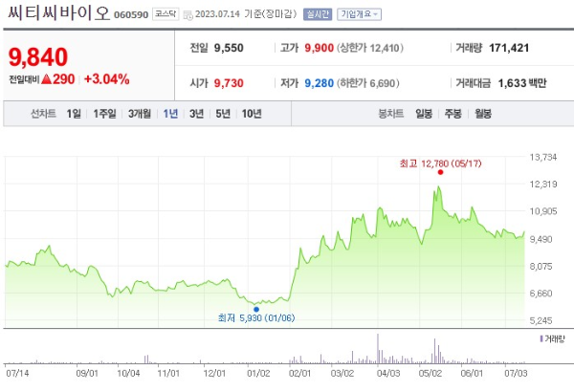Screen dimensions: 574x392
Task: Click the 5,245 price axis label
Action: [541, 320]
